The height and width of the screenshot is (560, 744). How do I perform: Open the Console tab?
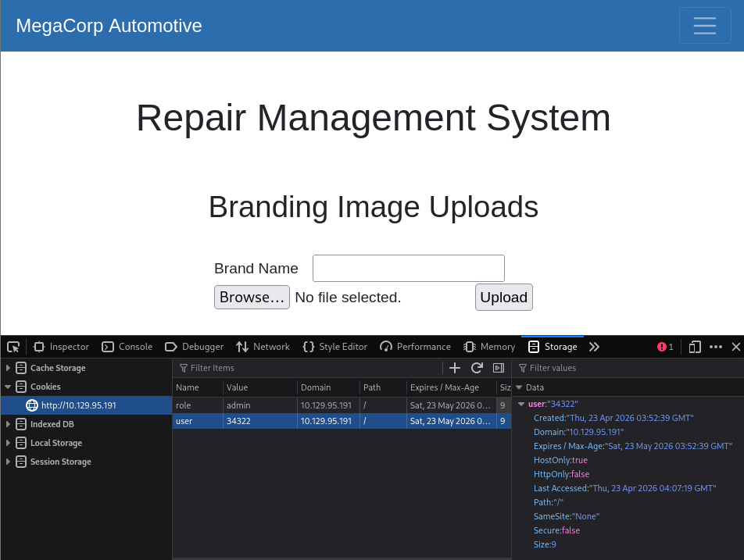[x=127, y=347]
